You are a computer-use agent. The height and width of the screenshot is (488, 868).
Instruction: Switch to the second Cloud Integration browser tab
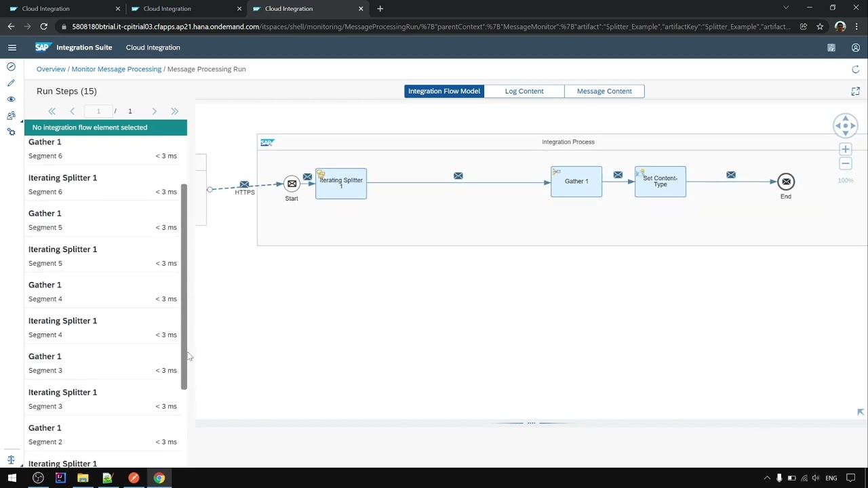click(186, 9)
